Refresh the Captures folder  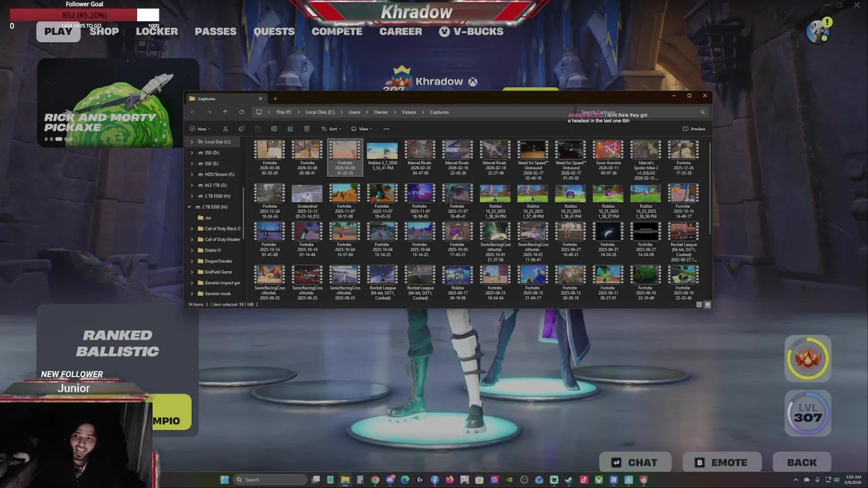coord(241,112)
